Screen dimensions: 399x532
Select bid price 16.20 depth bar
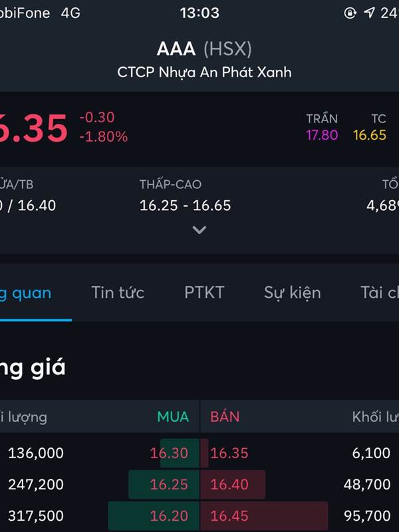pyautogui.click(x=154, y=516)
